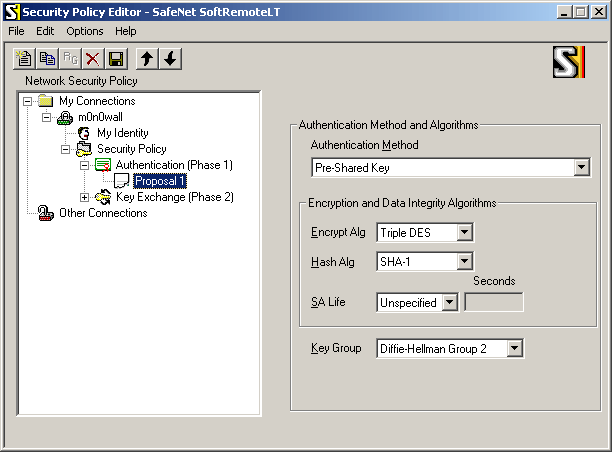Expand the Key Exchange (Phase 2) node
The image size is (612, 452).
pyautogui.click(x=84, y=198)
